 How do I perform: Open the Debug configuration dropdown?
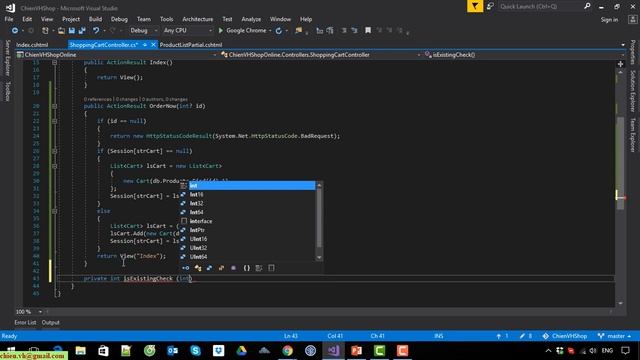[143, 31]
